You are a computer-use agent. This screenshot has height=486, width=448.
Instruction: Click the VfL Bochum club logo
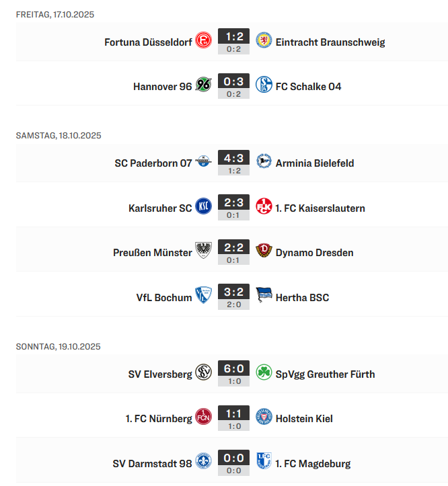coord(203,296)
